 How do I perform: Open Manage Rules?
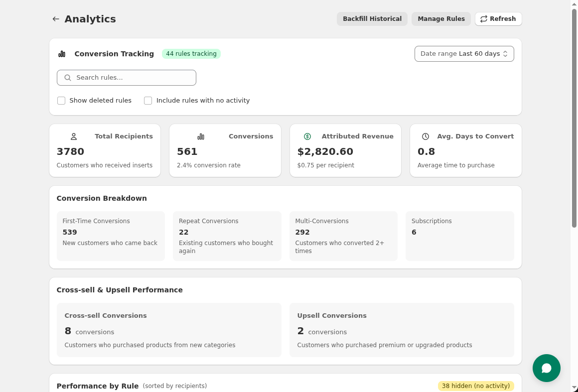click(441, 19)
